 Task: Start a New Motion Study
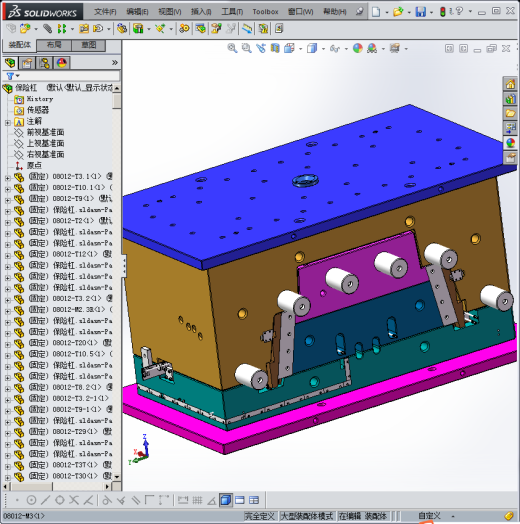point(183,29)
